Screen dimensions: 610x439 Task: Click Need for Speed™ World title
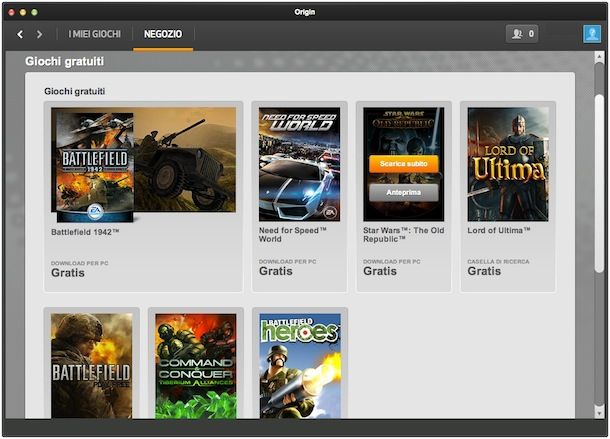[293, 235]
